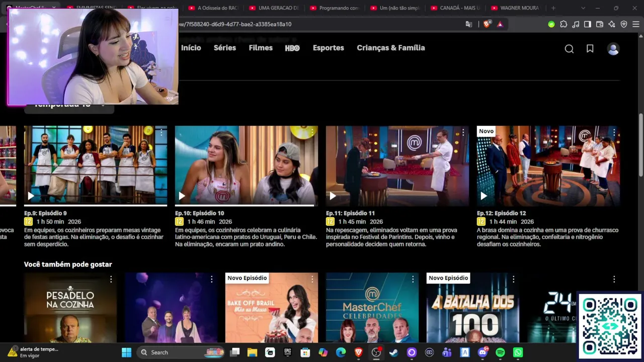This screenshot has width=644, height=362.
Task: Open the browser extensions puzzle icon
Action: click(x=563, y=24)
